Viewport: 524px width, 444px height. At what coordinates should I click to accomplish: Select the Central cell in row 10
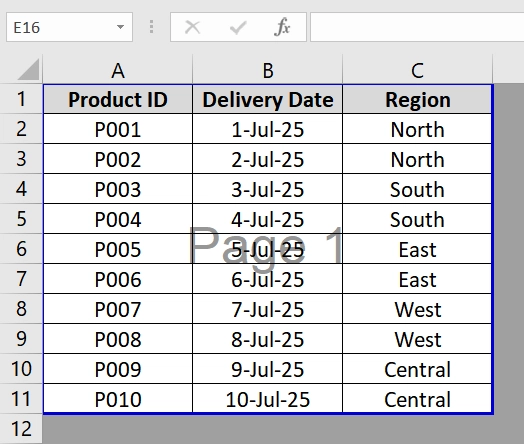[x=417, y=369]
